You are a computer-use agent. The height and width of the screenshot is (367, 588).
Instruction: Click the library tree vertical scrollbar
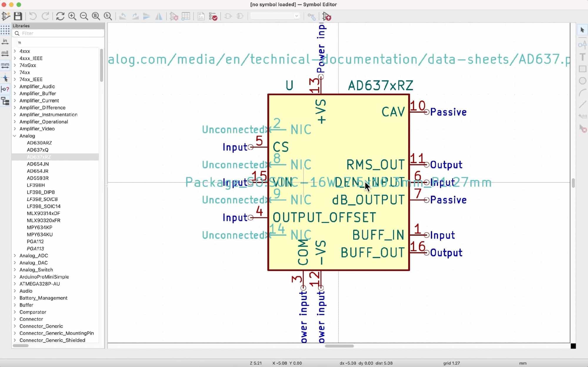101,65
